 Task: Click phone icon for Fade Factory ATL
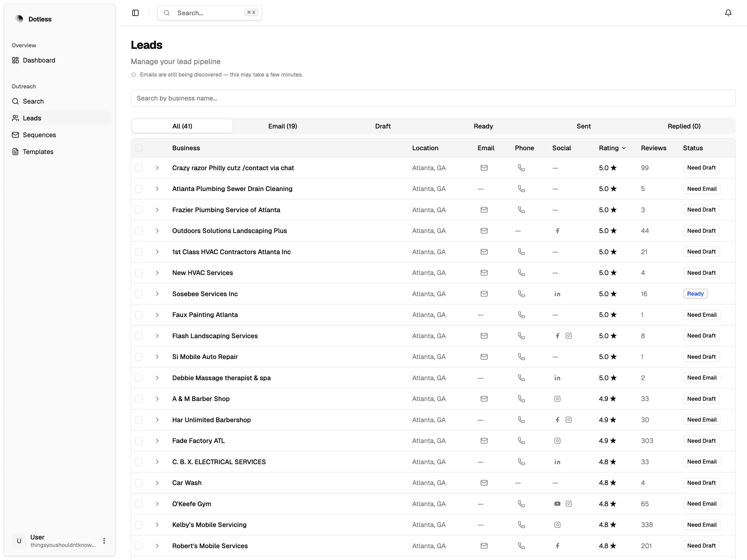521,441
